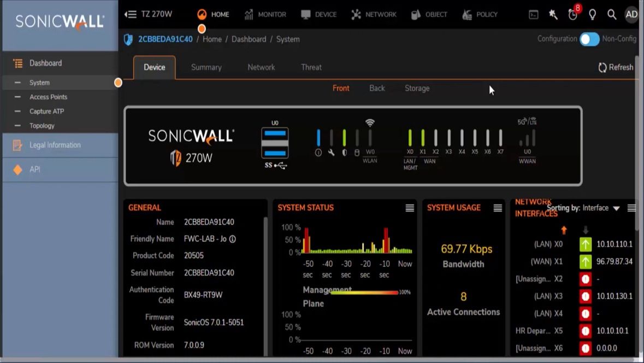The image size is (644, 363).
Task: Switch to the Network tab
Action: 261,67
